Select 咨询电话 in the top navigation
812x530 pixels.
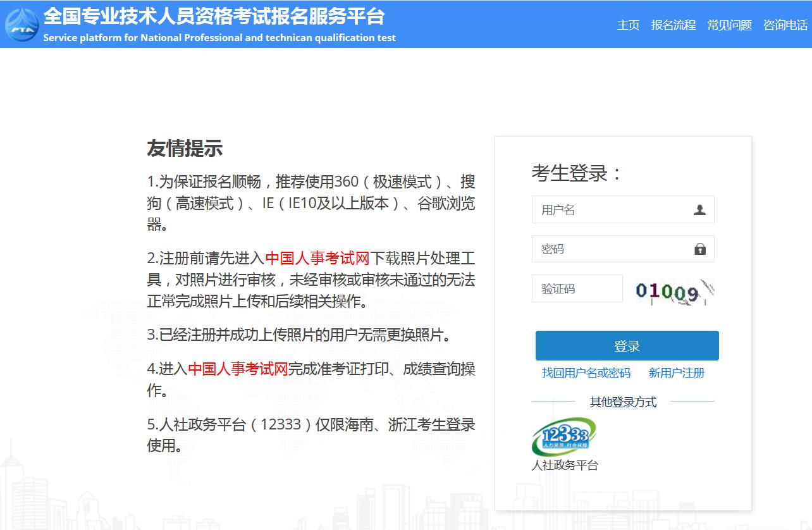785,25
